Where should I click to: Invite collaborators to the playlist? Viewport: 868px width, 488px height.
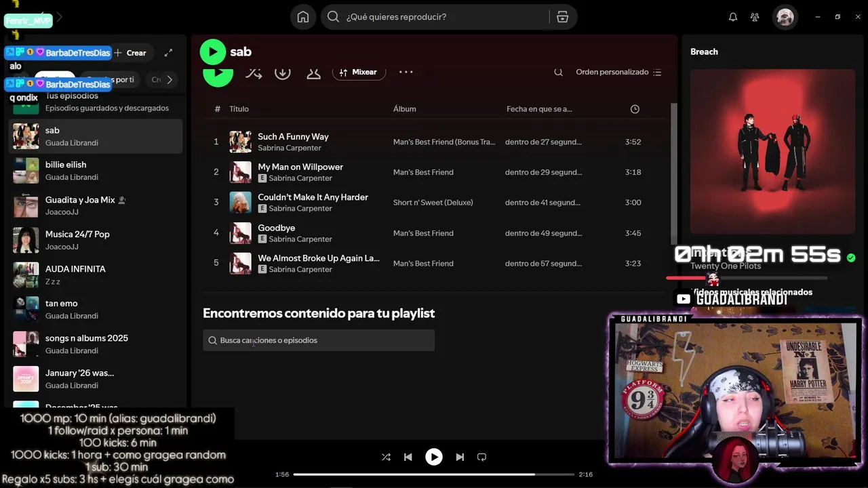click(x=313, y=73)
